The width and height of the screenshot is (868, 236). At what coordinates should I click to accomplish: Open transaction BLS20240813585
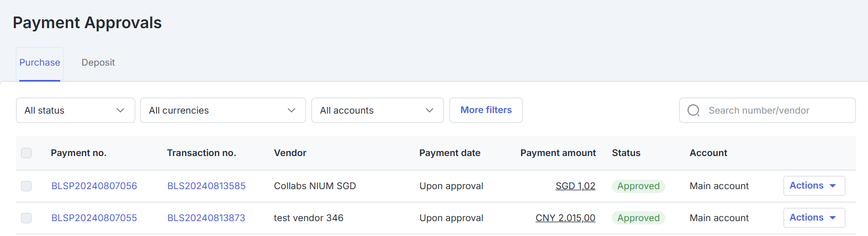pos(207,186)
